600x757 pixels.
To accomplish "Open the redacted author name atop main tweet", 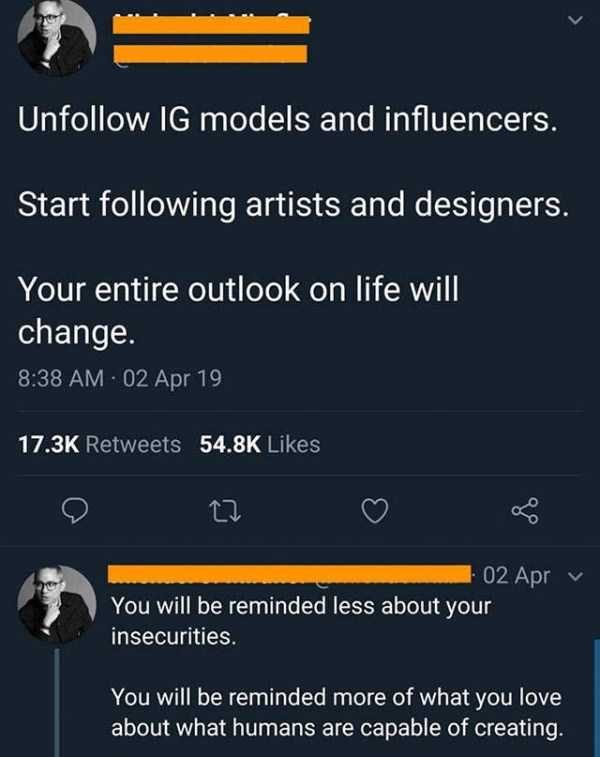I will tap(212, 24).
